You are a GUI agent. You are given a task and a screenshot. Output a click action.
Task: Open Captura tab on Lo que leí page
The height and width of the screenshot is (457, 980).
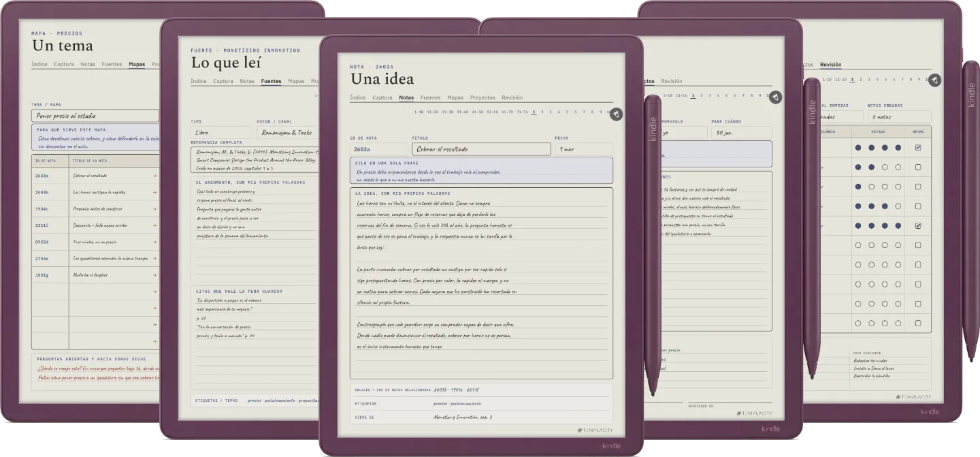click(223, 81)
